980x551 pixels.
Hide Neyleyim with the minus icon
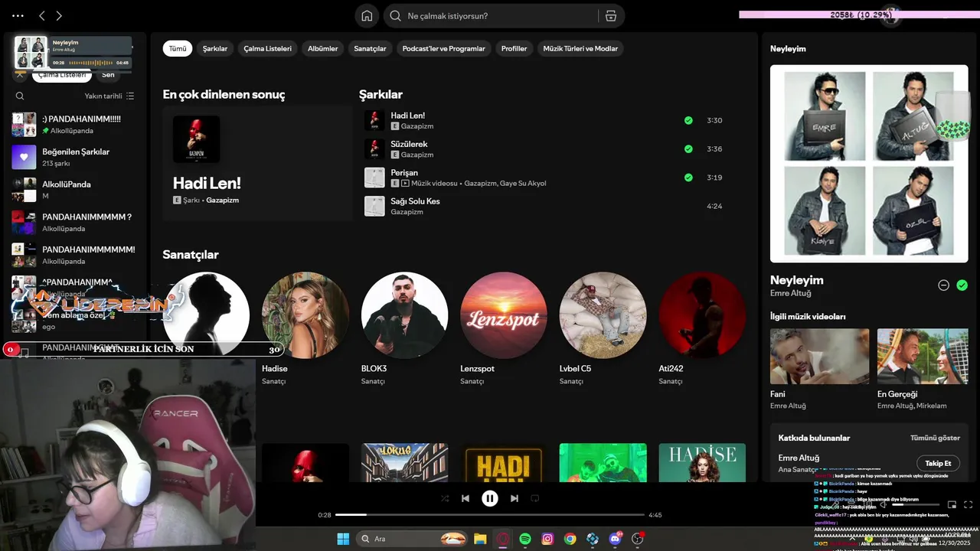(944, 285)
